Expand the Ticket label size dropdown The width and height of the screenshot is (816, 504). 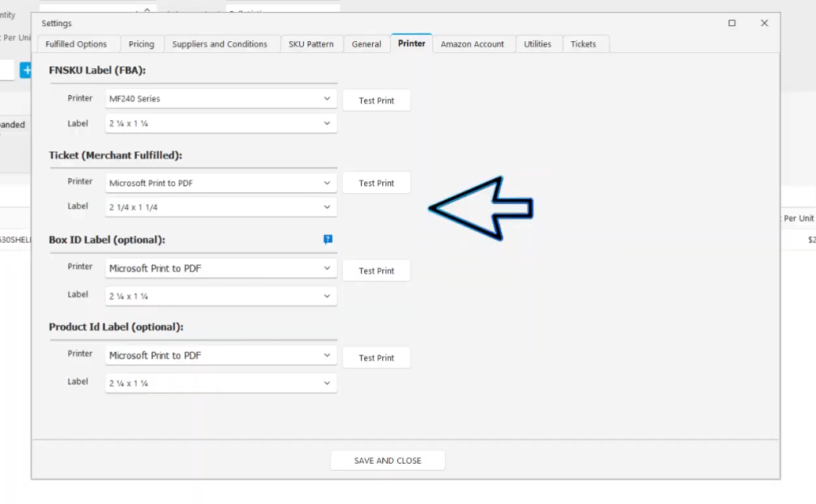point(221,207)
